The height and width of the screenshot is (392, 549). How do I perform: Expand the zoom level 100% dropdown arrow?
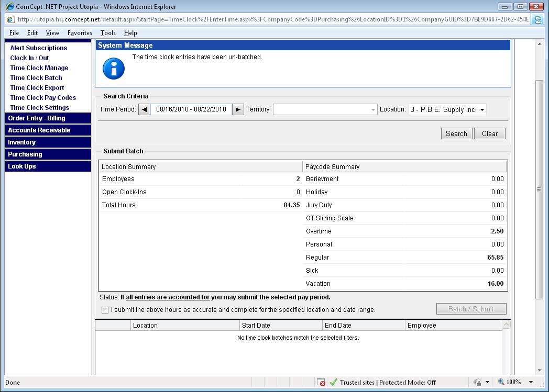531,382
